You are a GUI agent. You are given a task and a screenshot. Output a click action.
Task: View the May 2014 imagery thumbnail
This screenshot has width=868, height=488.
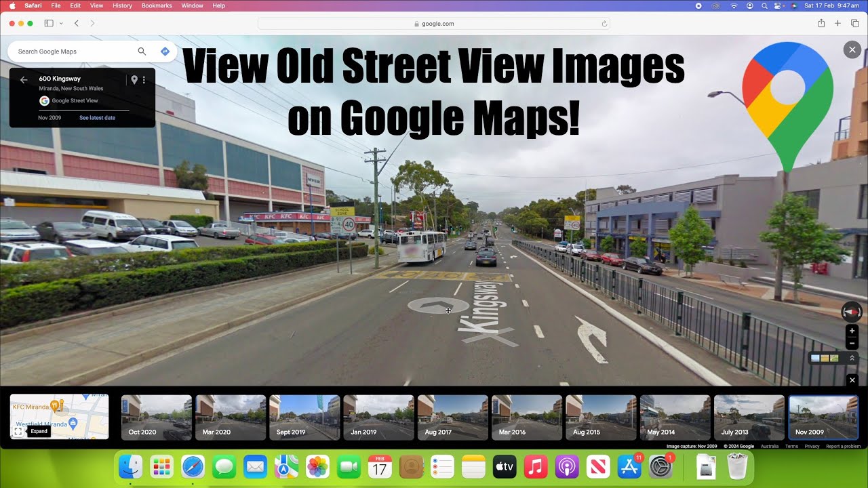(x=675, y=418)
